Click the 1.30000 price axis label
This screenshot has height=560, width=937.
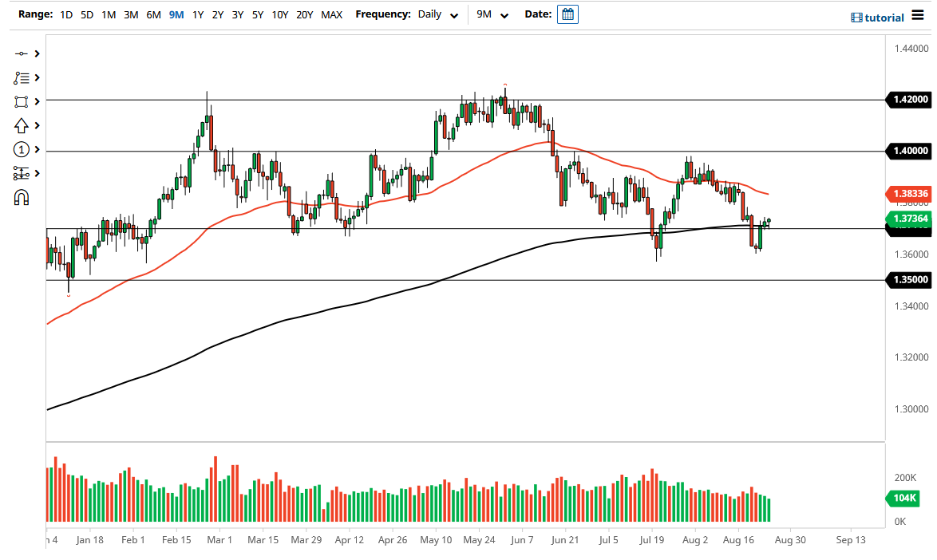[x=911, y=409]
